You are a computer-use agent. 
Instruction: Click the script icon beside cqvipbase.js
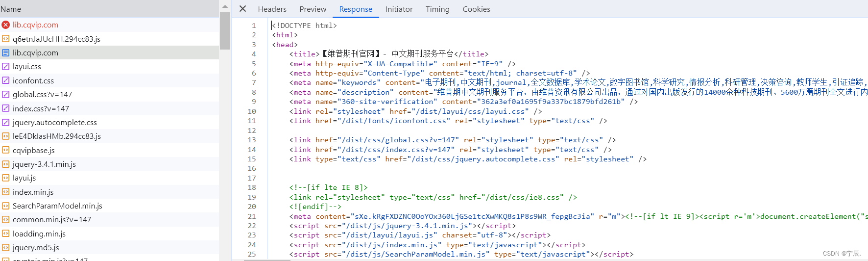6,150
